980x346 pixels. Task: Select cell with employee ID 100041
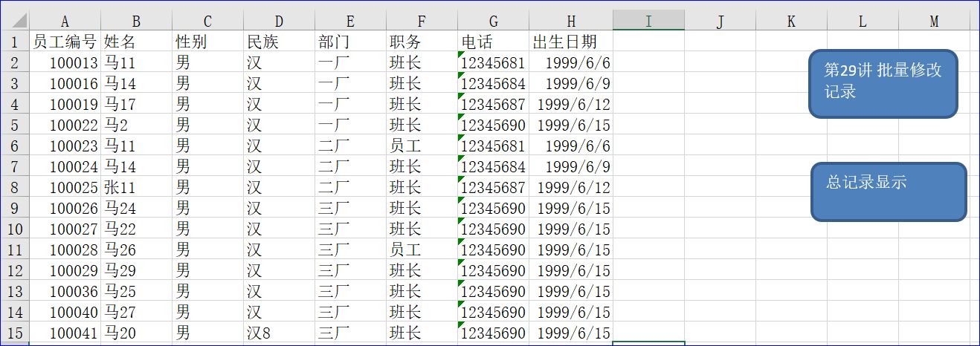(x=65, y=333)
